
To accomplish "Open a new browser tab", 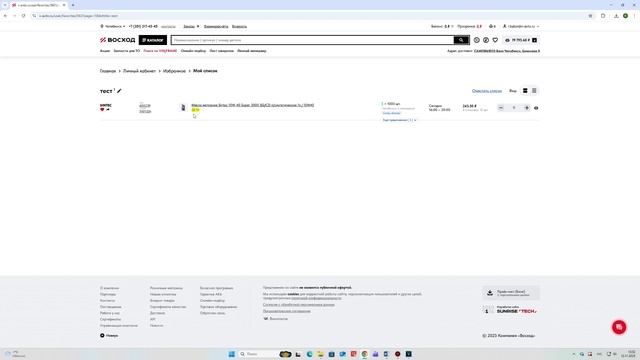I will [73, 5].
